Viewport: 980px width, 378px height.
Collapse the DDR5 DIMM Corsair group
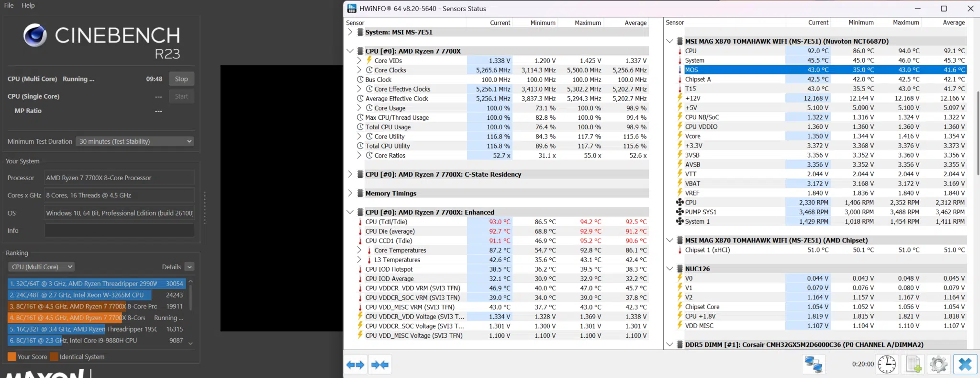(x=670, y=344)
